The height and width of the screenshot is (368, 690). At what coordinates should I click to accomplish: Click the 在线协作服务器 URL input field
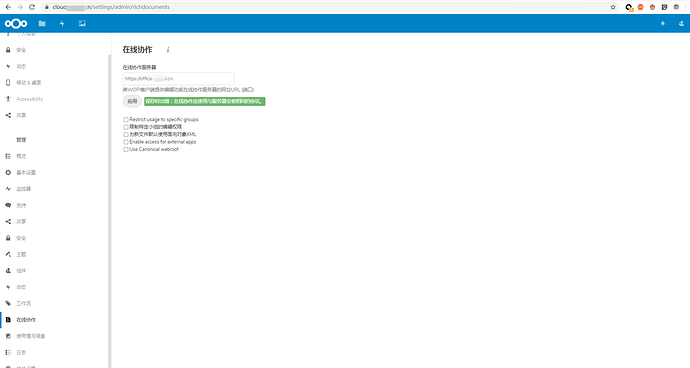point(178,78)
